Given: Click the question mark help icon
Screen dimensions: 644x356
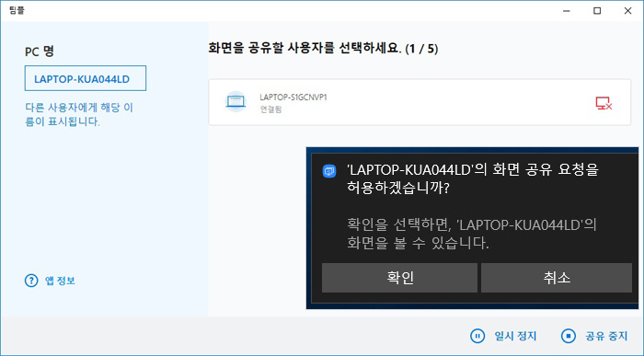Looking at the screenshot, I should pyautogui.click(x=31, y=281).
